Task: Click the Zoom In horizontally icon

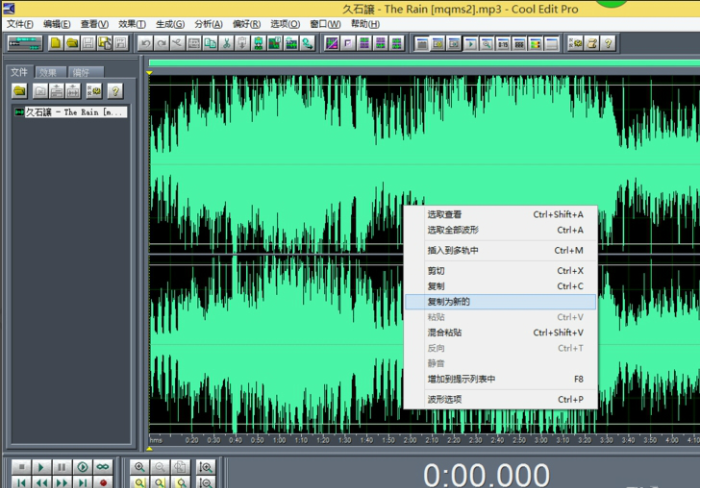Action: [139, 467]
